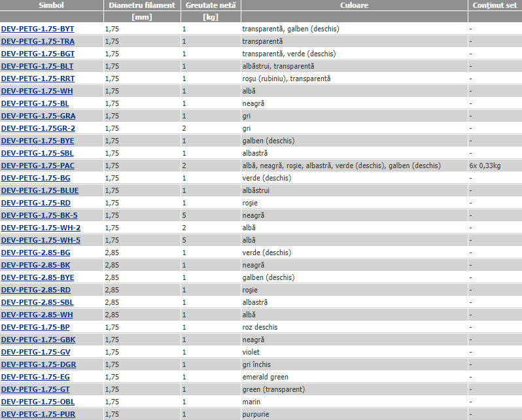Open the DEV-PETG-1.75-BGT product link
Viewport: 522px width, 420px height.
click(x=38, y=54)
